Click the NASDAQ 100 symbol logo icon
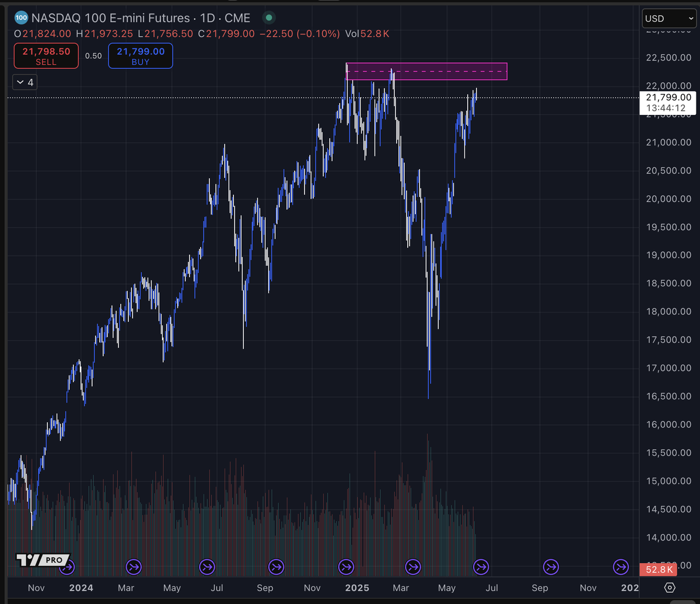The height and width of the screenshot is (604, 700). pyautogui.click(x=21, y=19)
